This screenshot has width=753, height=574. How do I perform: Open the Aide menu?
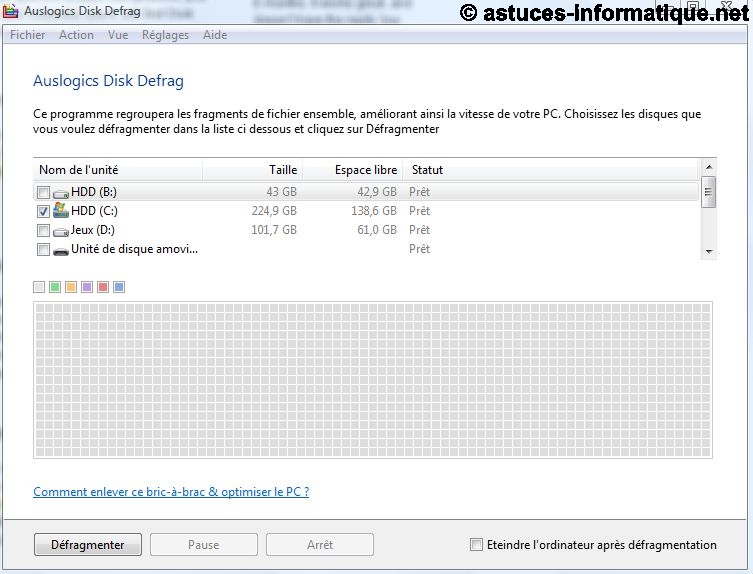tap(215, 35)
